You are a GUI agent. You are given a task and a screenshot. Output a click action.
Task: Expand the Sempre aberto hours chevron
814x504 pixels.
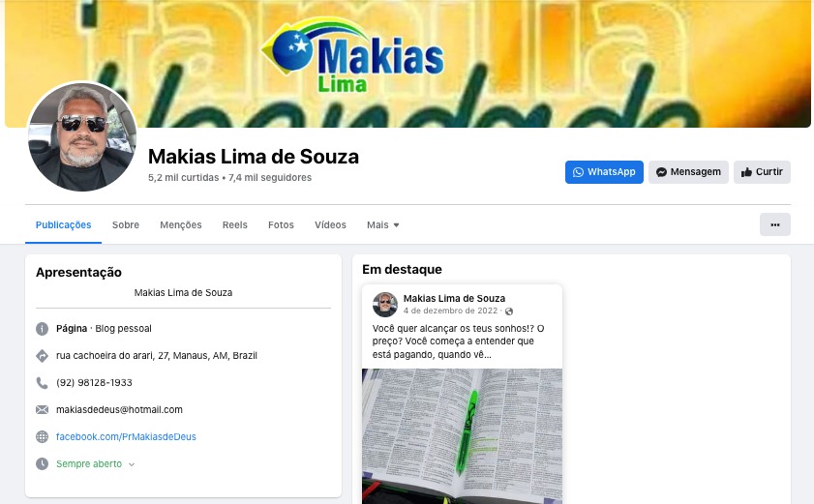pos(132,464)
